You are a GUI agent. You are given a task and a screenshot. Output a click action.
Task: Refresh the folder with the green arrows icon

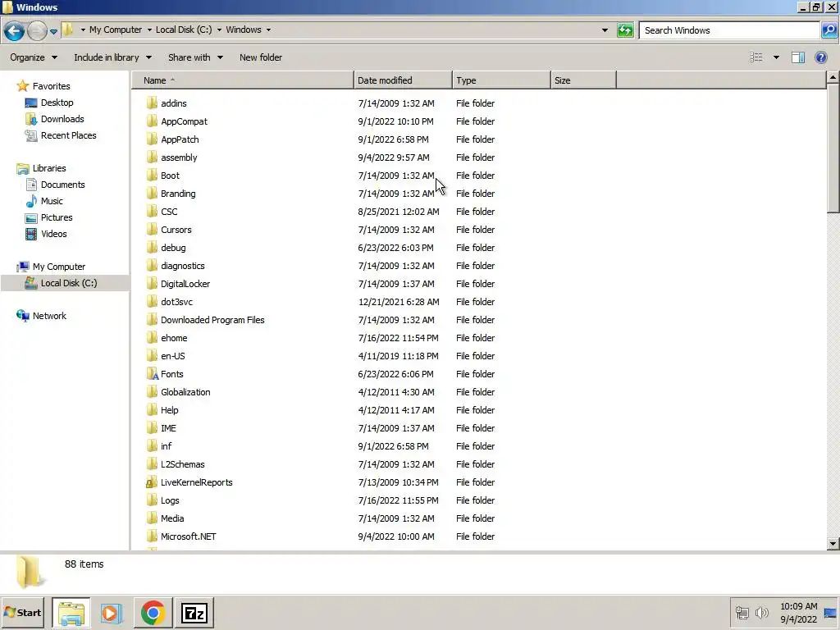pos(625,30)
